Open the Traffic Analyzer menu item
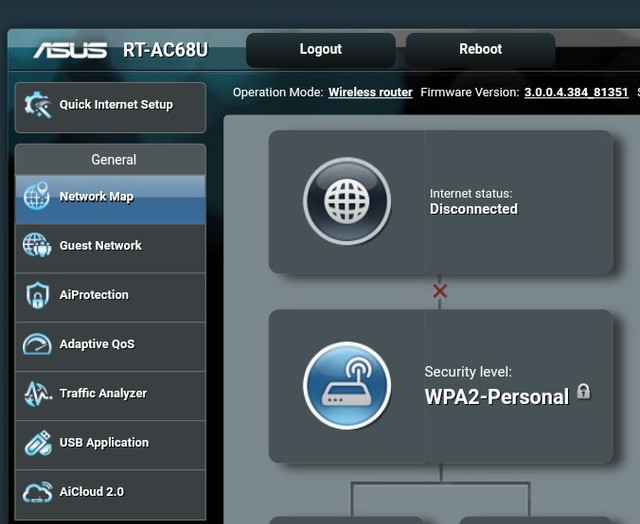640x524 pixels. (110, 396)
